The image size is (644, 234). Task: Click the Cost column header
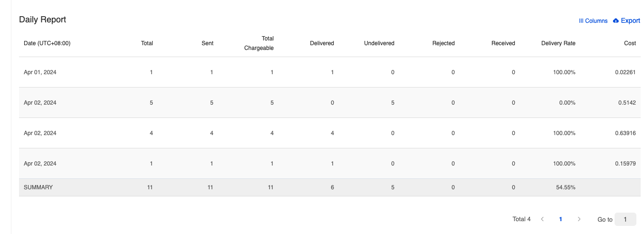click(x=630, y=43)
